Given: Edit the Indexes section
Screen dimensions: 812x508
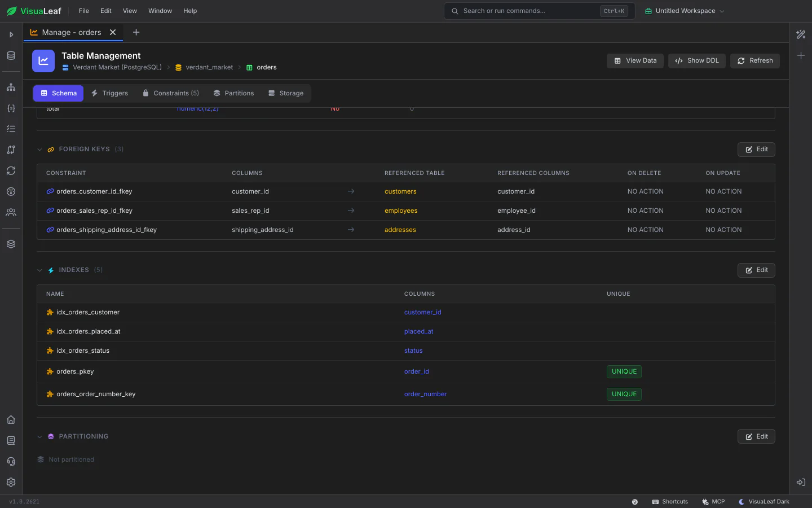Looking at the screenshot, I should tap(756, 270).
